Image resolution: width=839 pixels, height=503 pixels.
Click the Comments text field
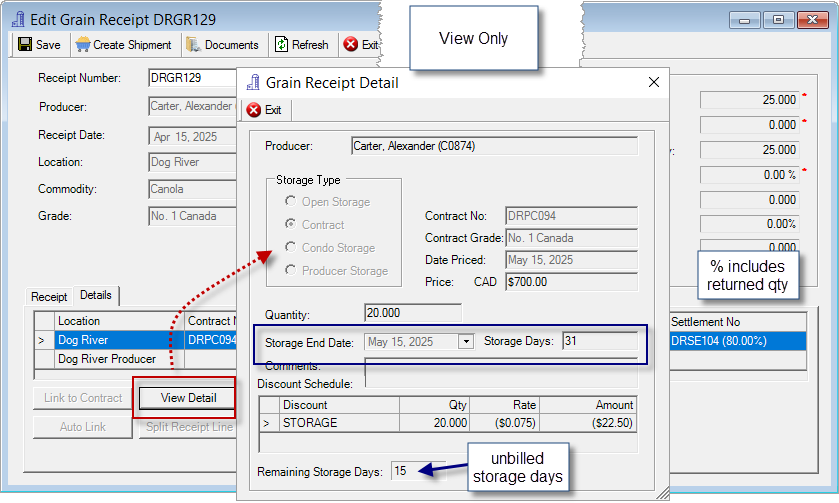(x=501, y=372)
